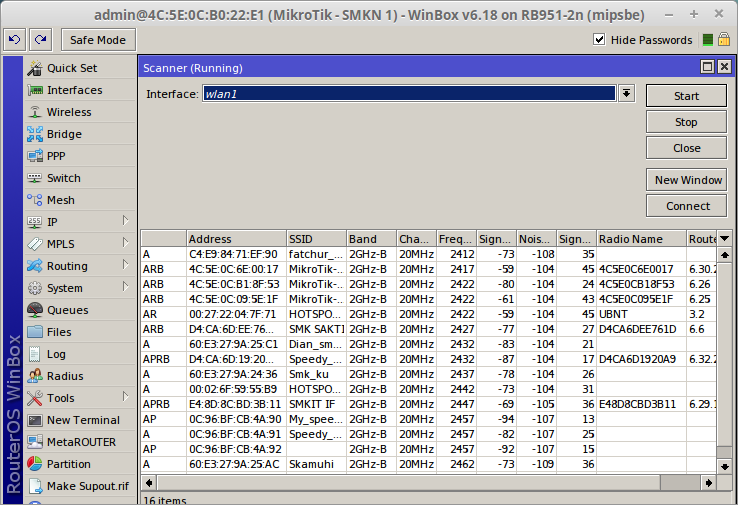This screenshot has height=505, width=738.
Task: Select the Smk_ku SSID row
Action: click(x=428, y=374)
